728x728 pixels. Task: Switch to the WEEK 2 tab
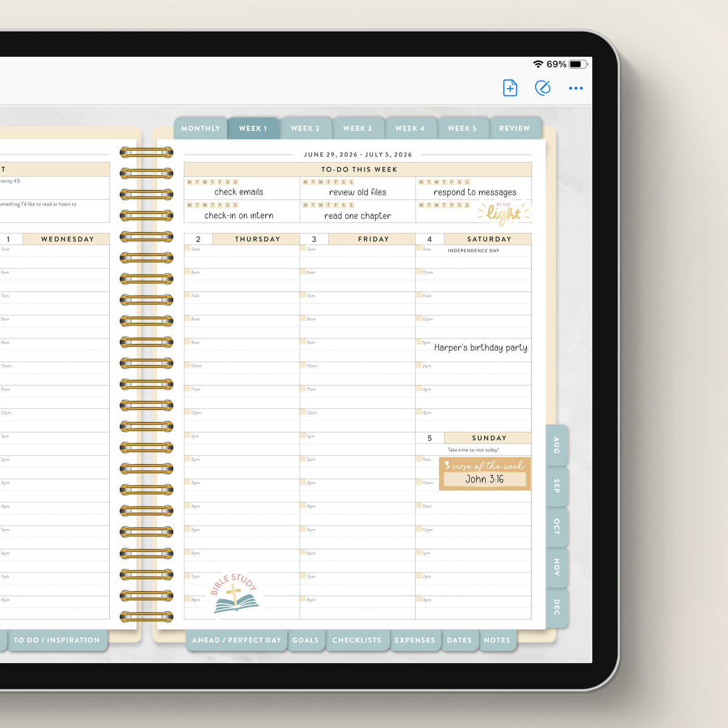(x=305, y=128)
